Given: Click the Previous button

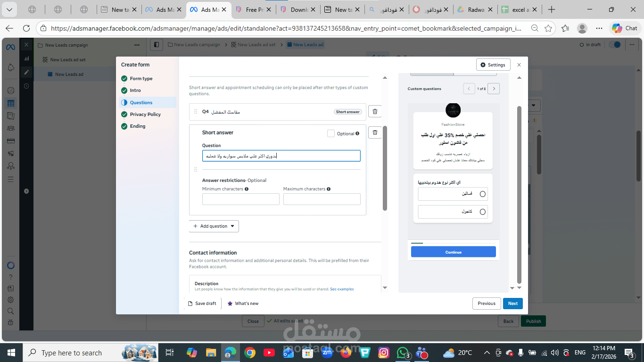Looking at the screenshot, I should [487, 304].
